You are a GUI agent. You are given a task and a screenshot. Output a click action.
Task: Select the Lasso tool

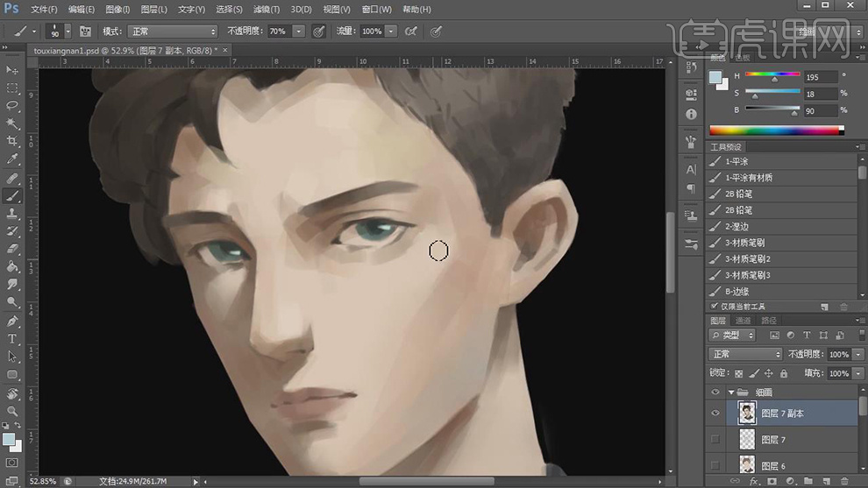(x=12, y=106)
